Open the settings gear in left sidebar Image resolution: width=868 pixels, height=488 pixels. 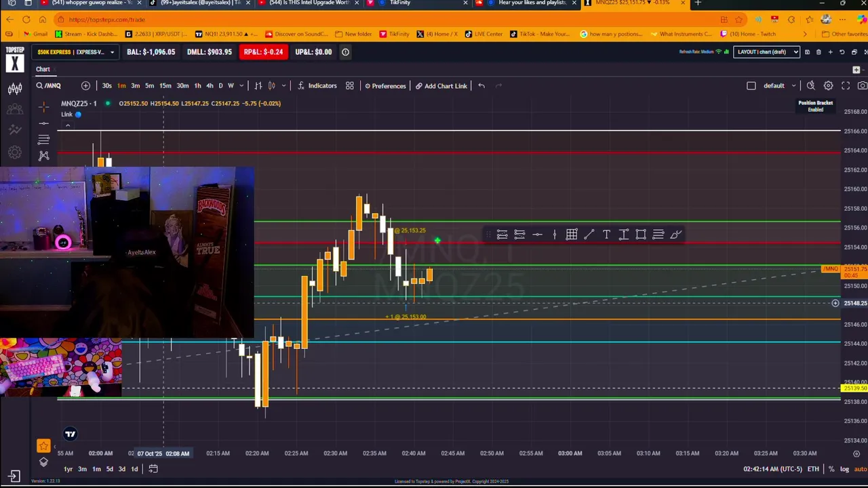pyautogui.click(x=14, y=152)
